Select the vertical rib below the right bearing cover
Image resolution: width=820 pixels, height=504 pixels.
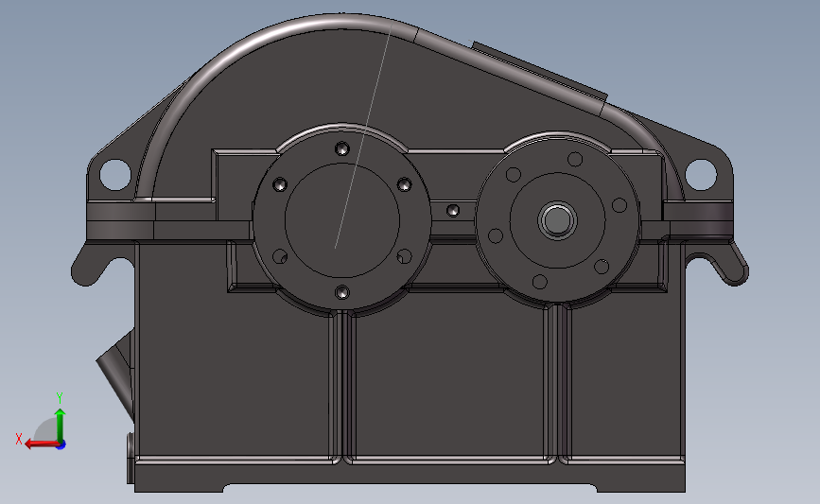click(557, 383)
